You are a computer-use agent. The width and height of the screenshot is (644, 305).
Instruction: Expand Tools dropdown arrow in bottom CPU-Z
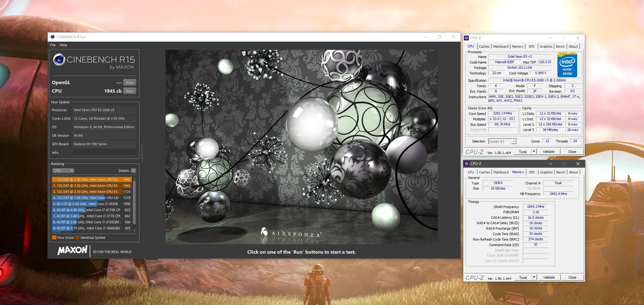tap(534, 277)
